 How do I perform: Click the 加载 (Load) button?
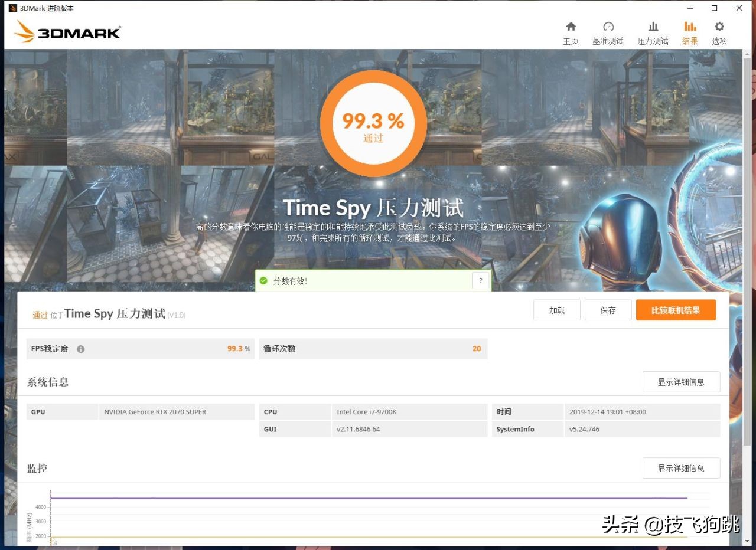pyautogui.click(x=556, y=310)
